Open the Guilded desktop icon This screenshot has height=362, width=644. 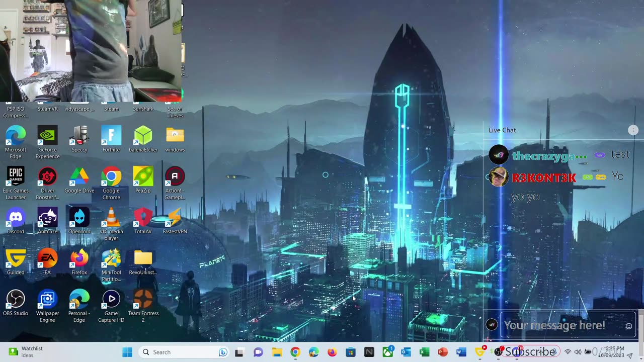16,262
